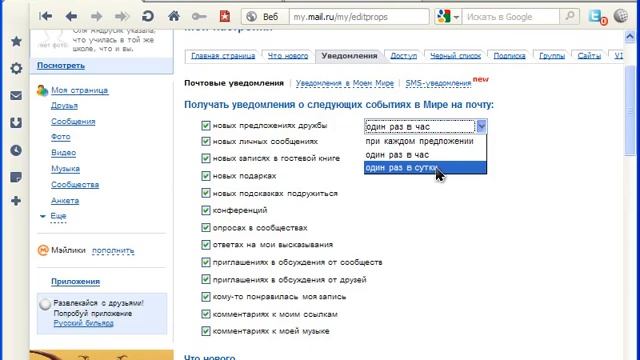640x360 pixels.
Task: Expand the Еще sidebar menu
Action: coord(58,216)
